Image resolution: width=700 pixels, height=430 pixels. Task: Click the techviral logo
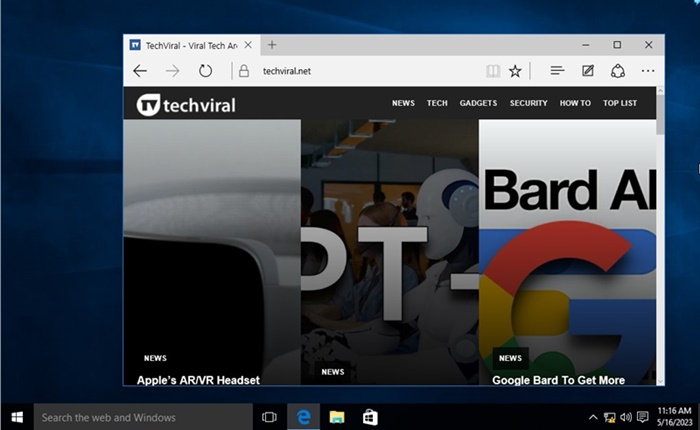tap(186, 105)
